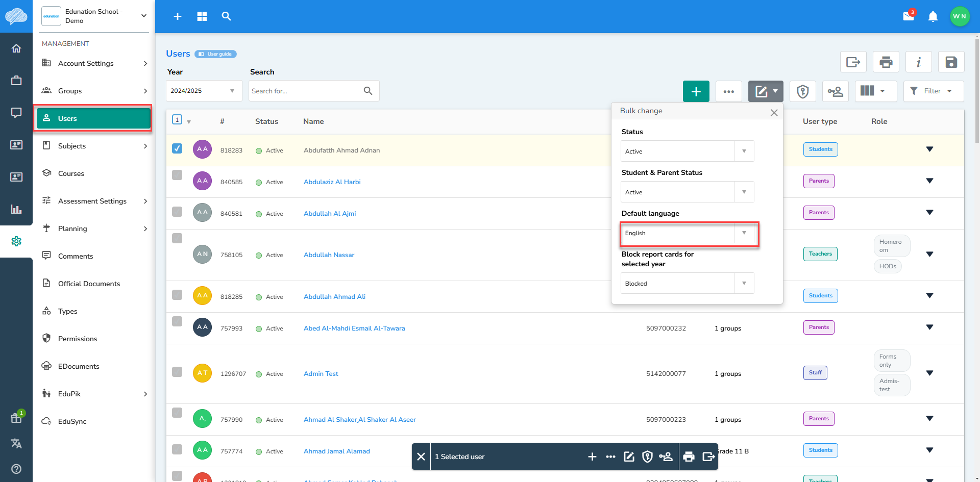Open the bulk edit dropdown button

pos(766,91)
